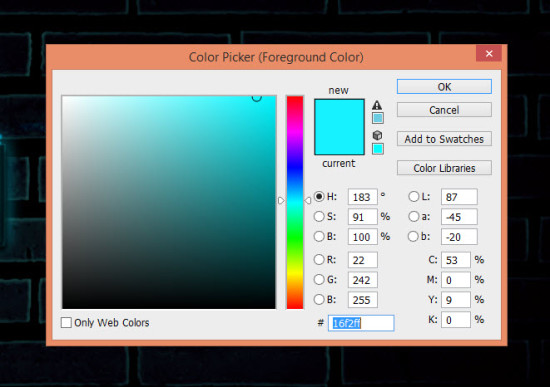Click the a field showing -45

point(459,217)
